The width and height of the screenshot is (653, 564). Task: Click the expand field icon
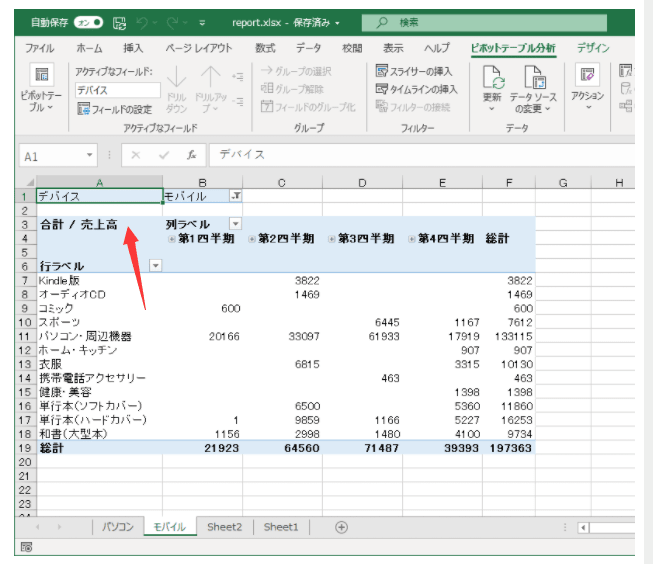click(238, 77)
